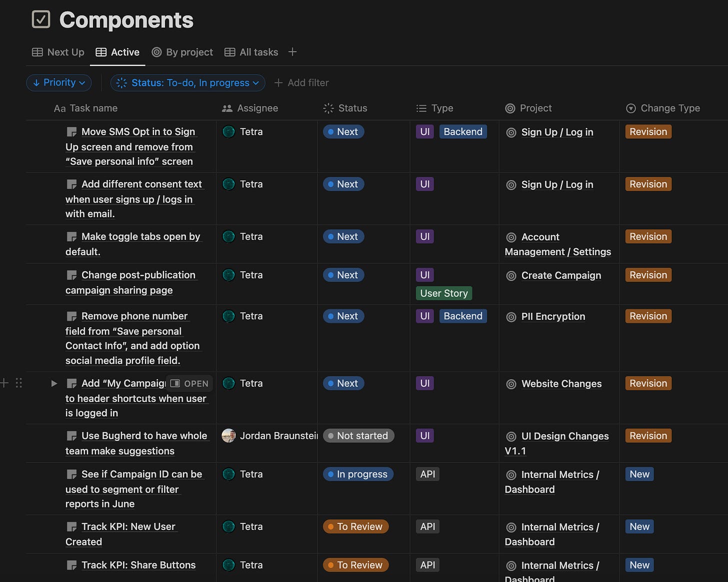This screenshot has height=582, width=728.
Task: Open the All tasks tab
Action: pyautogui.click(x=251, y=52)
